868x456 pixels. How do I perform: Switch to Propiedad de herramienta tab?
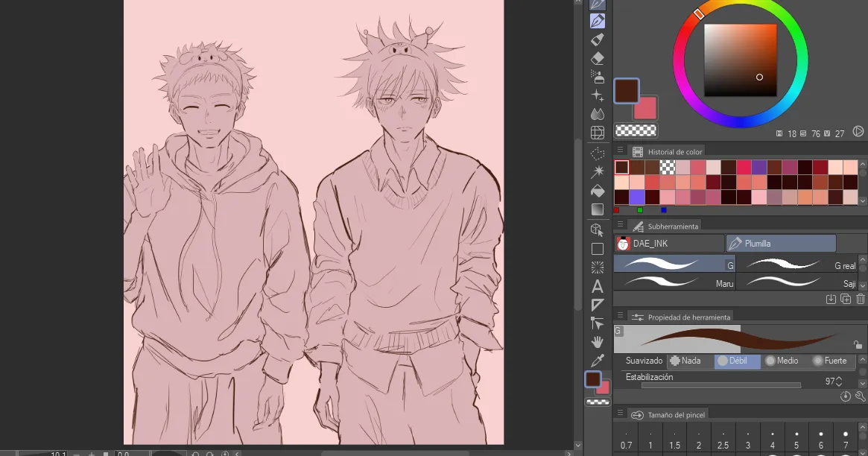tap(681, 317)
